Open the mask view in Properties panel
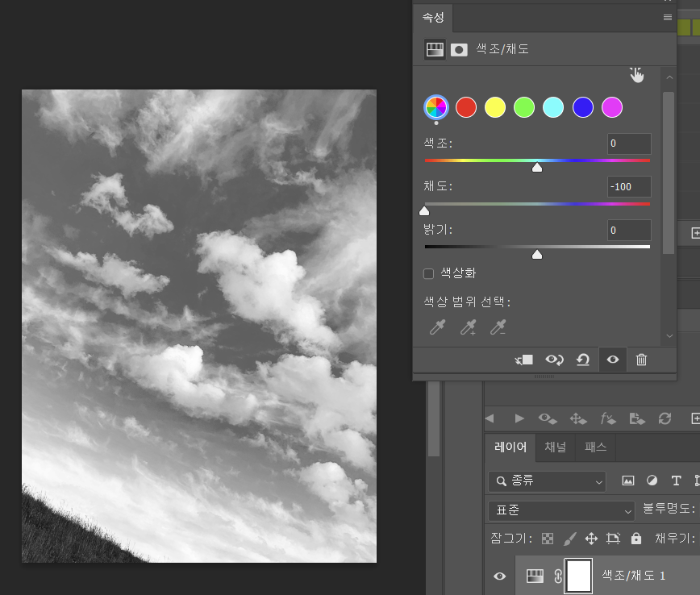 click(x=459, y=50)
